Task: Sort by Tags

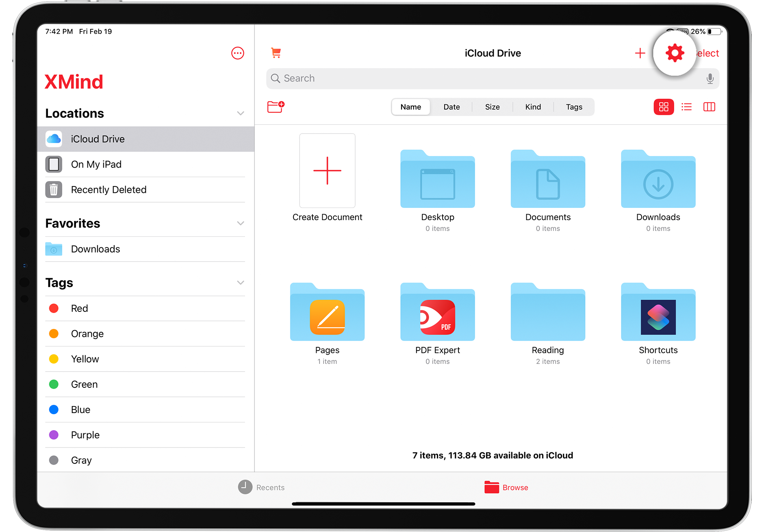Action: click(574, 107)
